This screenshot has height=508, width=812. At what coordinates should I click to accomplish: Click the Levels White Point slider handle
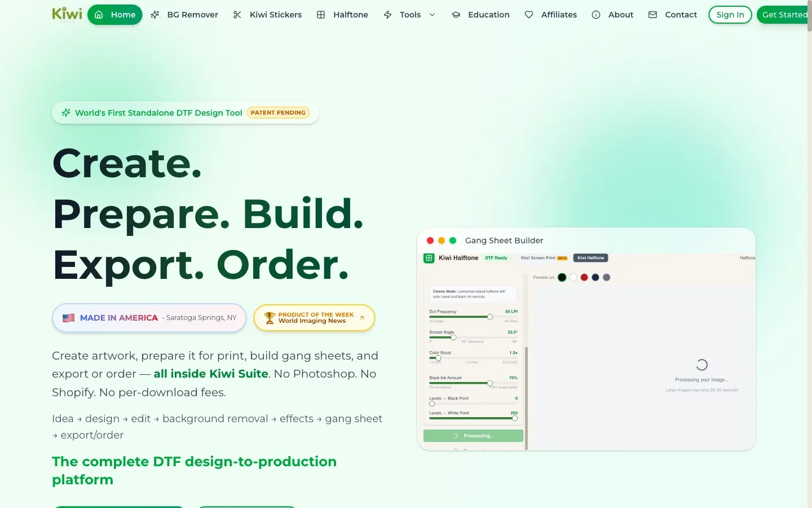pyautogui.click(x=515, y=418)
